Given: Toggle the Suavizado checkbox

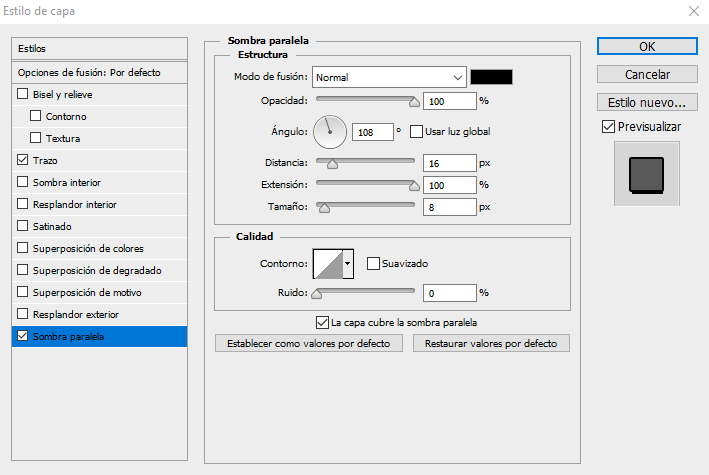Looking at the screenshot, I should [373, 263].
